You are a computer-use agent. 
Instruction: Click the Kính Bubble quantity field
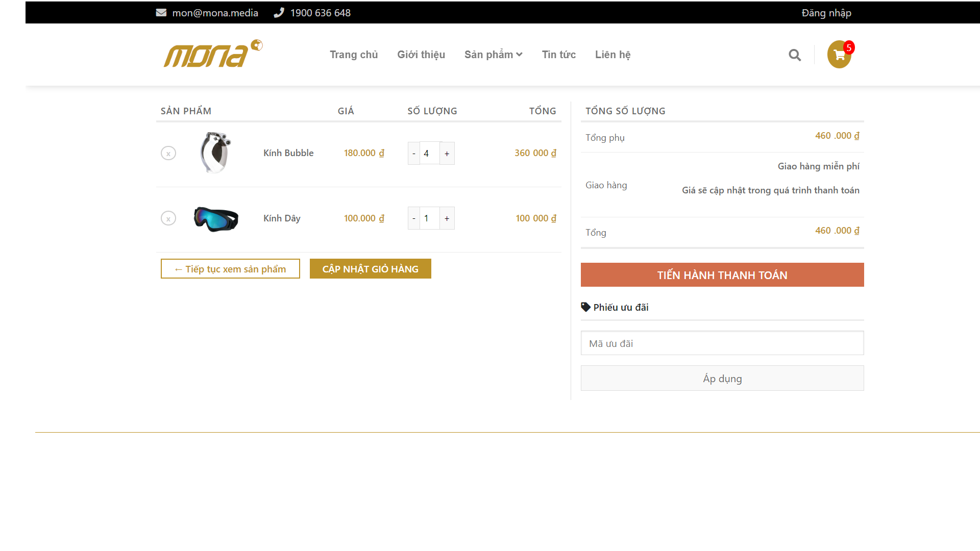click(430, 153)
